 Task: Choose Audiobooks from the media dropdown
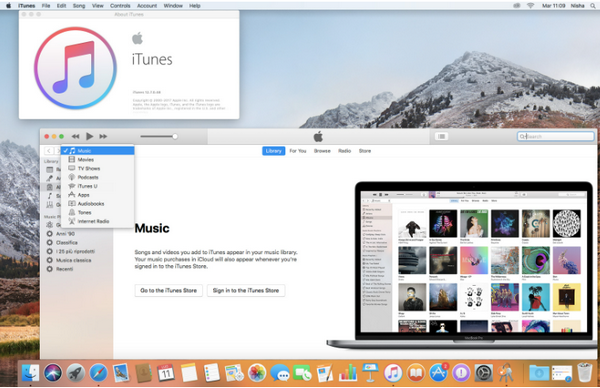coord(98,204)
